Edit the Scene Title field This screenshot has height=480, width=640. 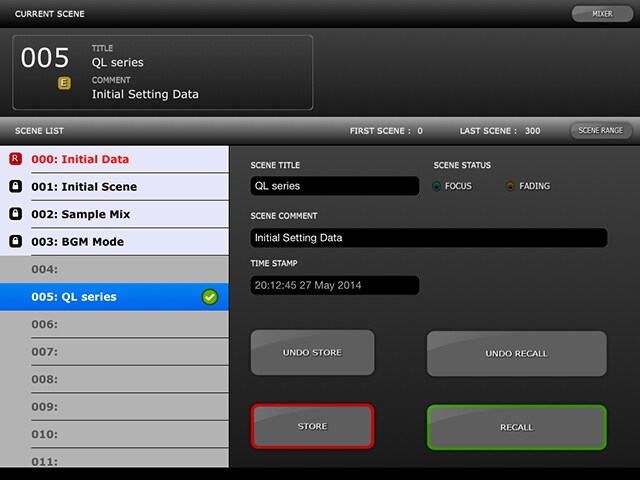(334, 186)
